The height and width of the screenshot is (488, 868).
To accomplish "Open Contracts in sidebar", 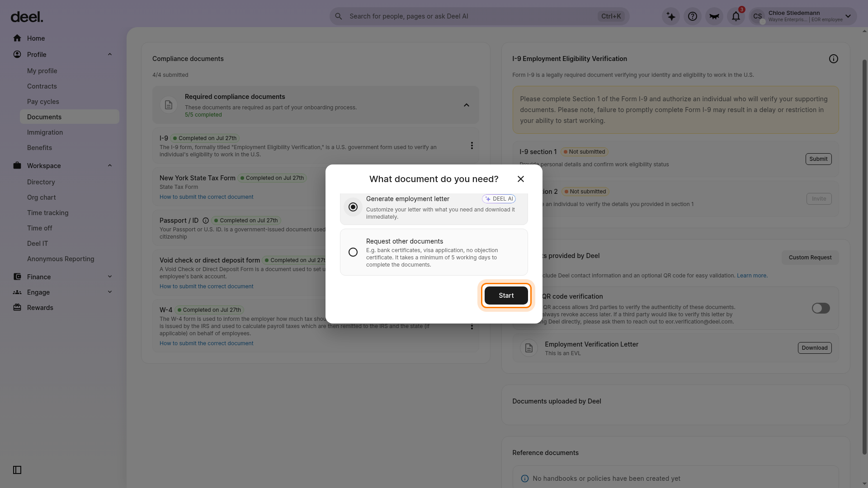I will click(42, 86).
